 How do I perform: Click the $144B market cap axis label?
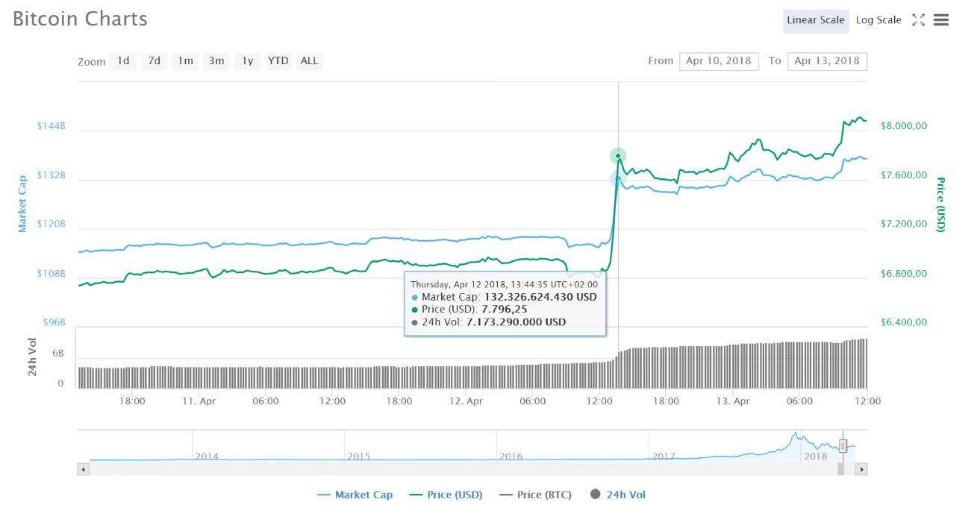click(51, 126)
